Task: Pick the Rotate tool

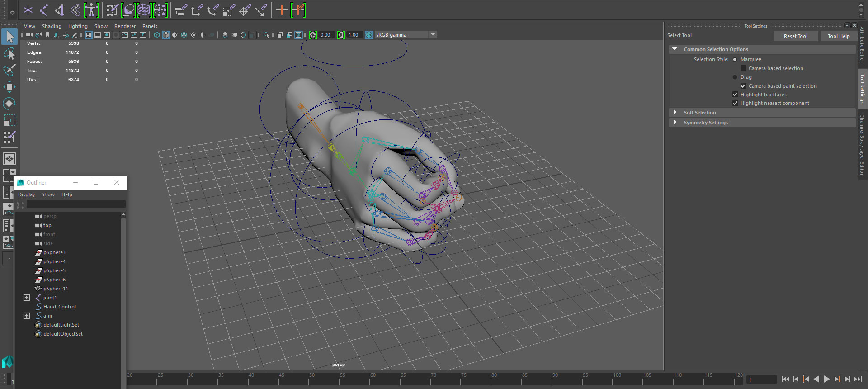Action: point(9,104)
